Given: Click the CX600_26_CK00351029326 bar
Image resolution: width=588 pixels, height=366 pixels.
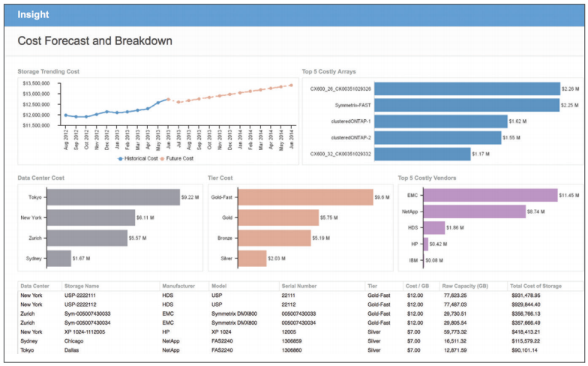Looking at the screenshot, I should pos(466,88).
